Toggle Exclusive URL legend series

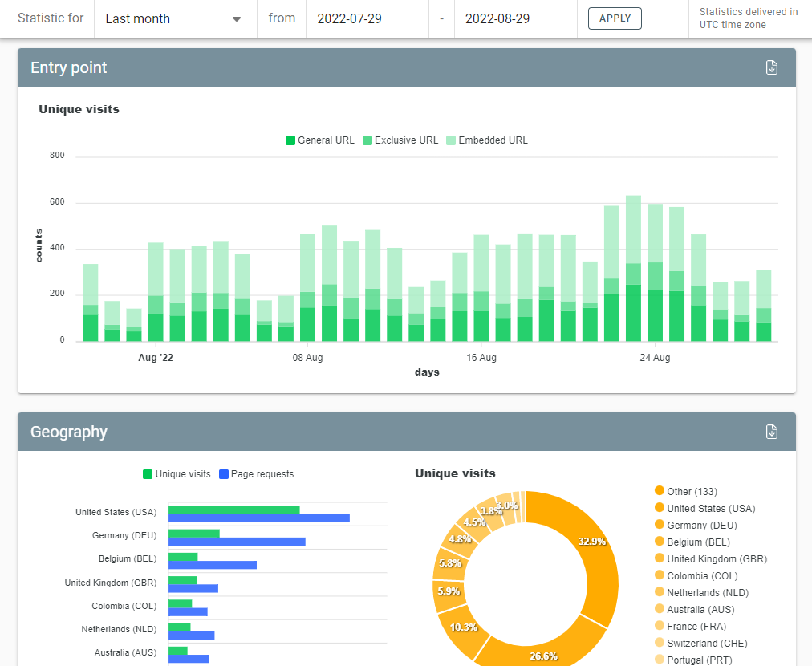400,140
